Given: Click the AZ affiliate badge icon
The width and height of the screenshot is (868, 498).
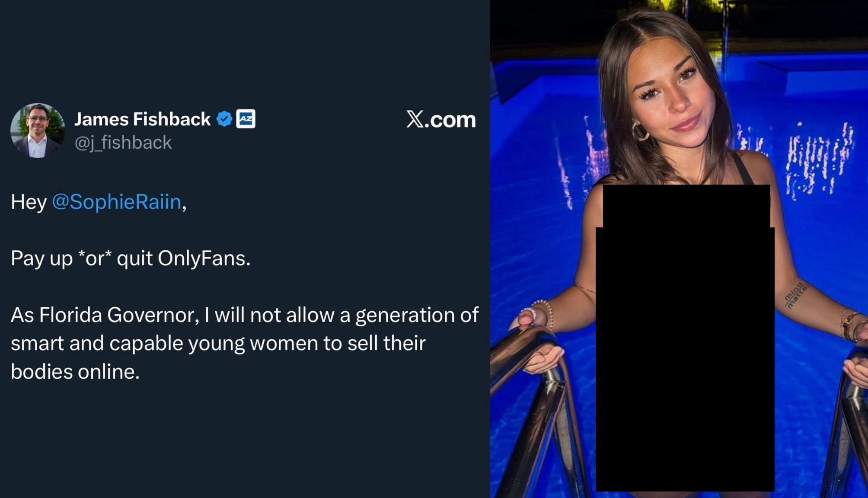Looking at the screenshot, I should tap(246, 119).
